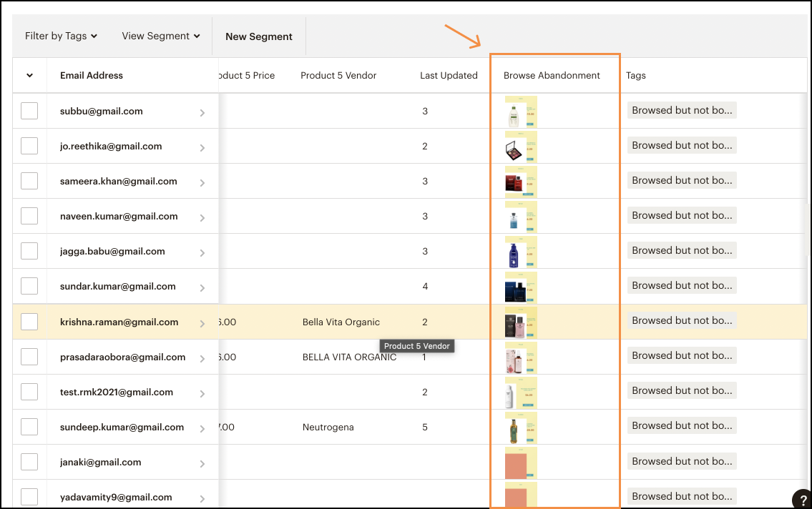Viewport: 812px width, 509px height.
Task: Open contact yadavamity9@gmail.com
Action: coord(116,498)
